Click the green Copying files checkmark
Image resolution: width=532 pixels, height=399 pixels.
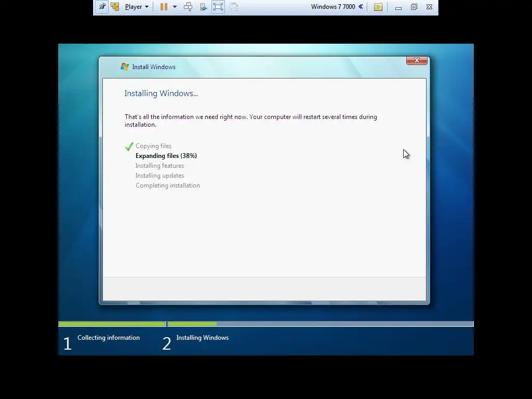129,146
